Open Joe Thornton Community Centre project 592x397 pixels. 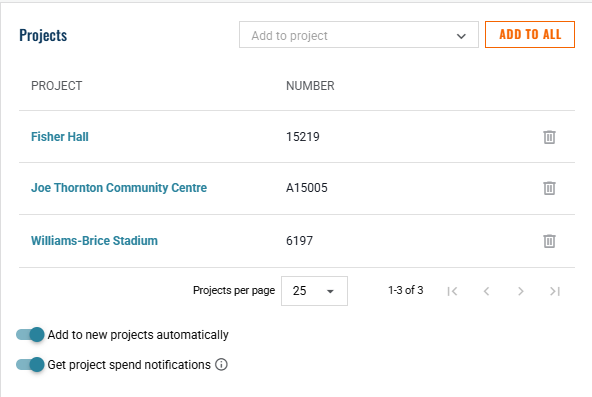tap(119, 188)
